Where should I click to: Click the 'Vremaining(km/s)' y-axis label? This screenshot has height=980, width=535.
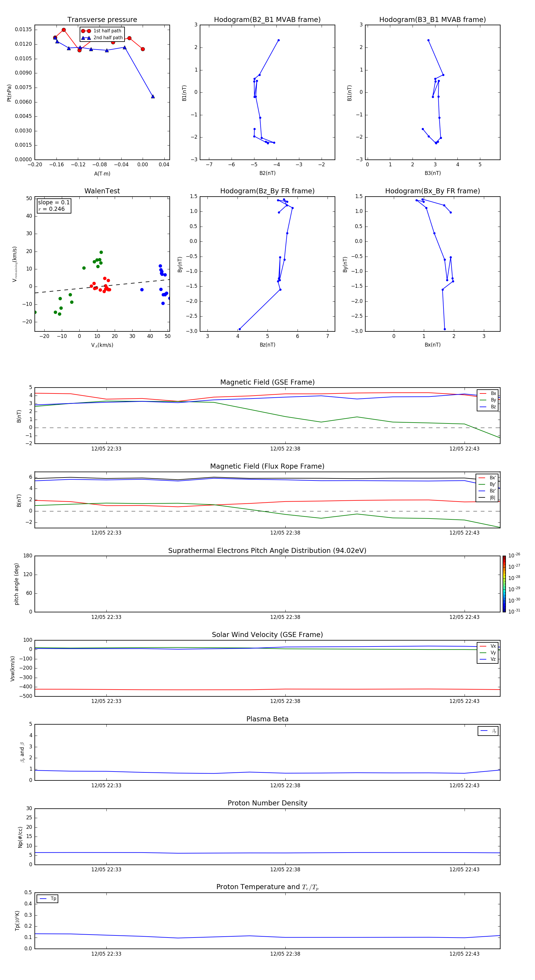pos(15,264)
